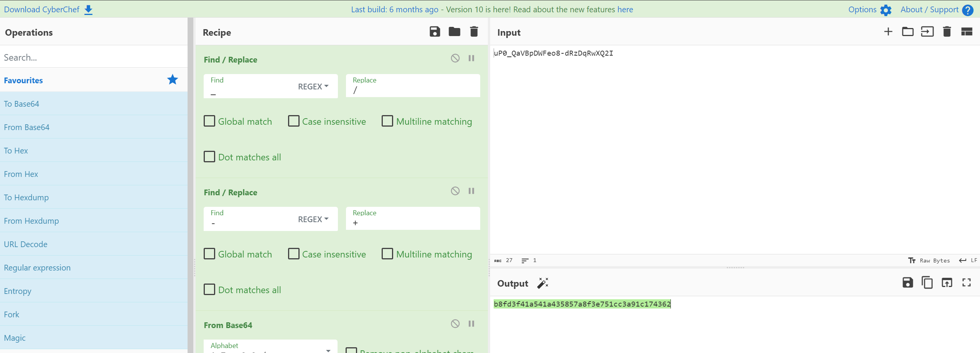Open REGEX dropdown in first Find field

coord(313,87)
